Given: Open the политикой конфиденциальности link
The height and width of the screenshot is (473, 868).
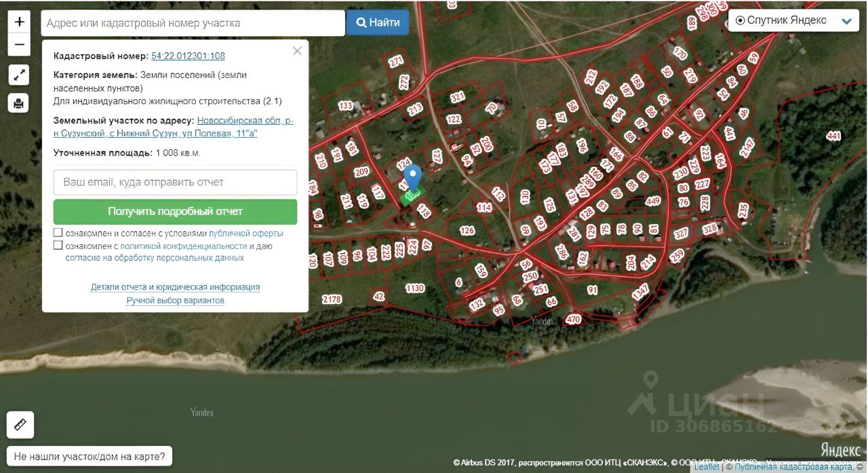Looking at the screenshot, I should click(184, 246).
